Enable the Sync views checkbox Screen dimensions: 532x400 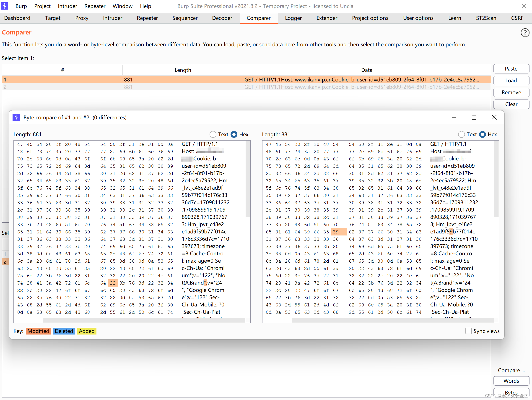468,331
